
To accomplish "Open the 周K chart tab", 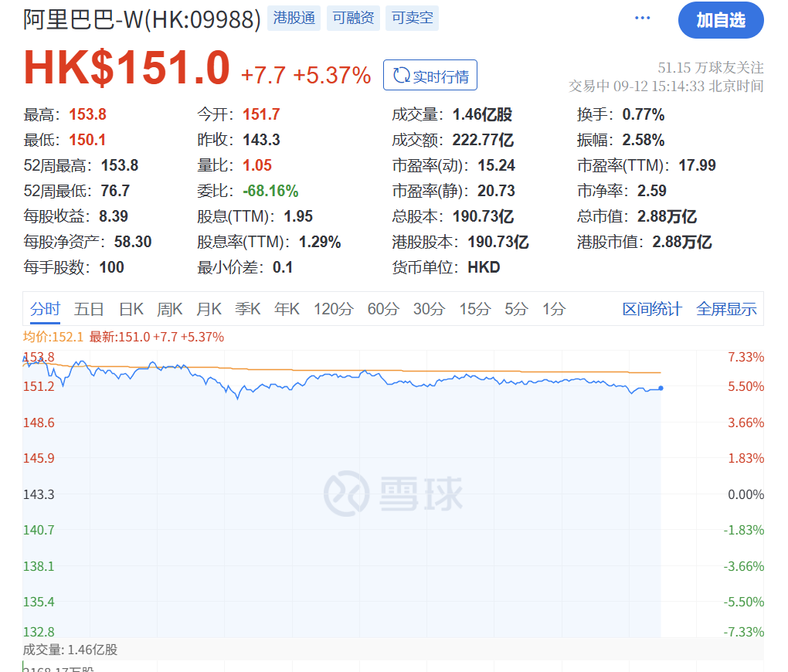I will pyautogui.click(x=169, y=309).
